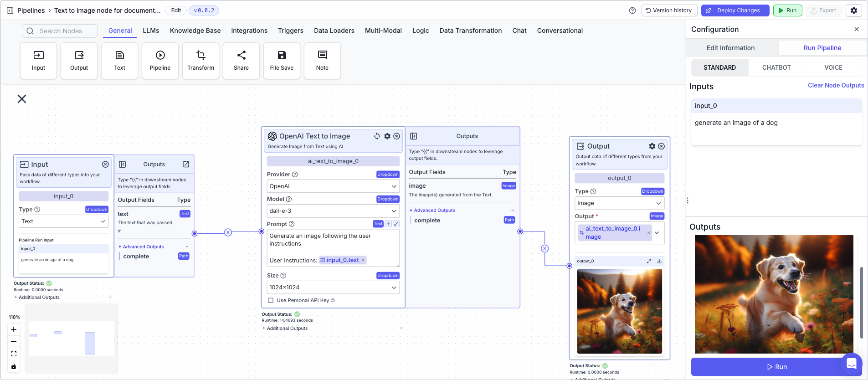
Task: Expand the output_0 image preview
Action: (x=649, y=262)
